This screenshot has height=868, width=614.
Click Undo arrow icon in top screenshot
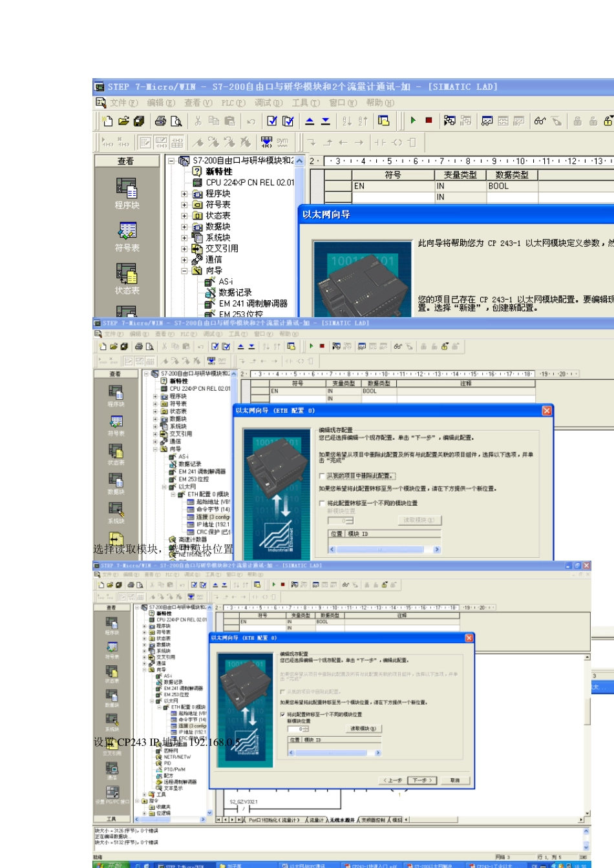click(x=251, y=121)
